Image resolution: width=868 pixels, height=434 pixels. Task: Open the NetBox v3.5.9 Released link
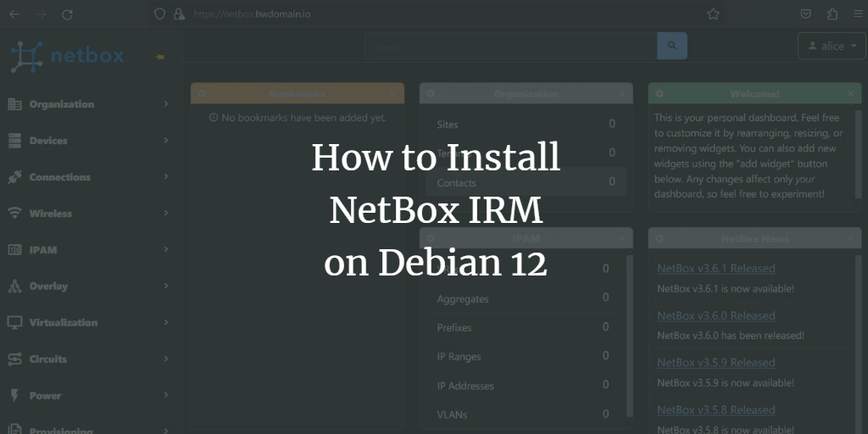pos(715,363)
